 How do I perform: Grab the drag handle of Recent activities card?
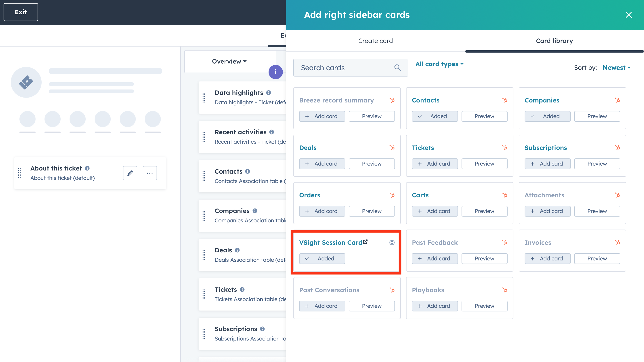[204, 137]
